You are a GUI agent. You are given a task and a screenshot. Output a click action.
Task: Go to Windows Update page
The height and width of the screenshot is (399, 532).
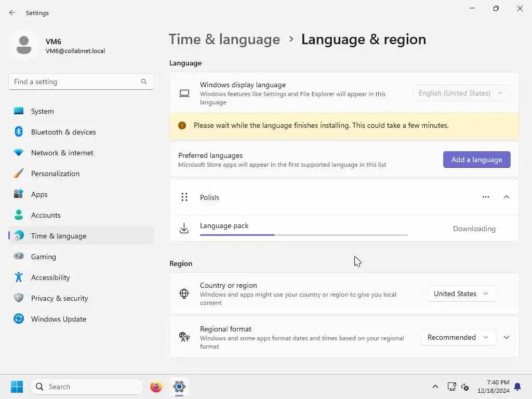[81, 319]
